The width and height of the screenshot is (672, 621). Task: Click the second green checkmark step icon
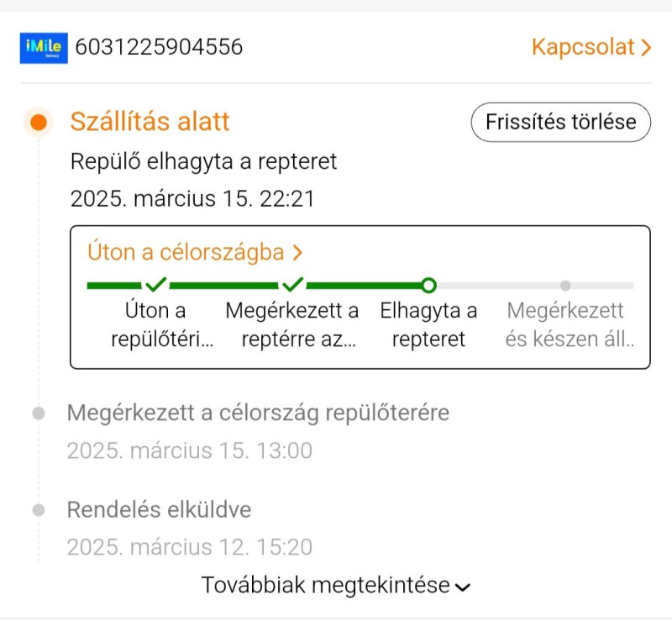[293, 285]
